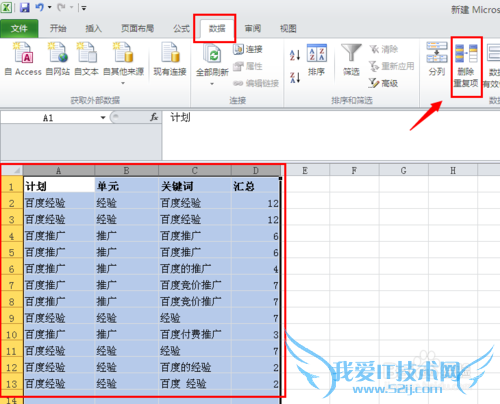Select column A header

(59, 171)
